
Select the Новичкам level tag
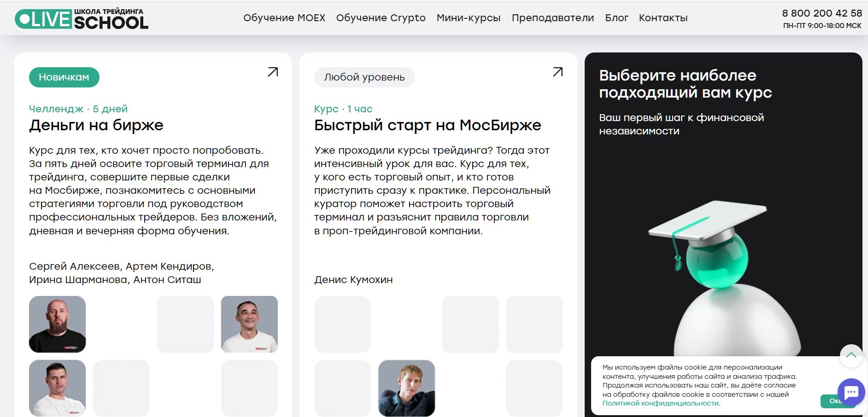pos(64,77)
